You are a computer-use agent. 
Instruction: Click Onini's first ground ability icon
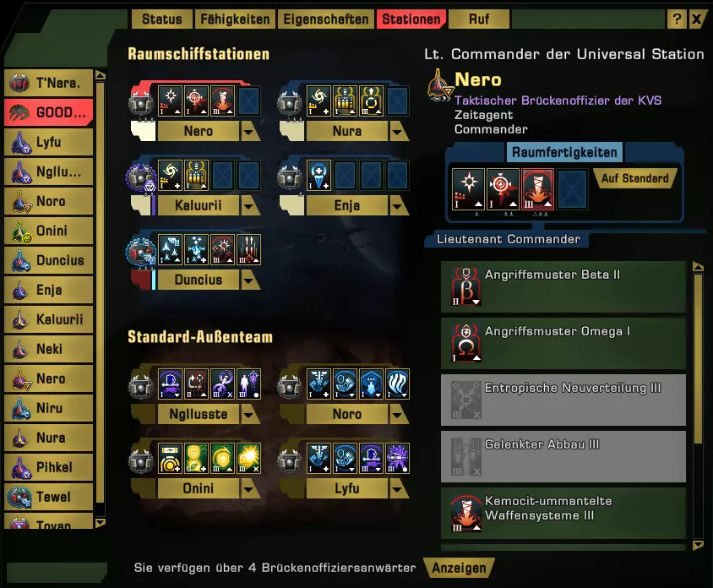[171, 458]
